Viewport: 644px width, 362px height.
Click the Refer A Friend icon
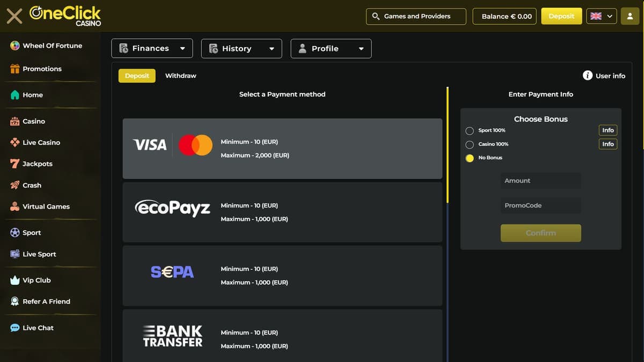tap(15, 301)
